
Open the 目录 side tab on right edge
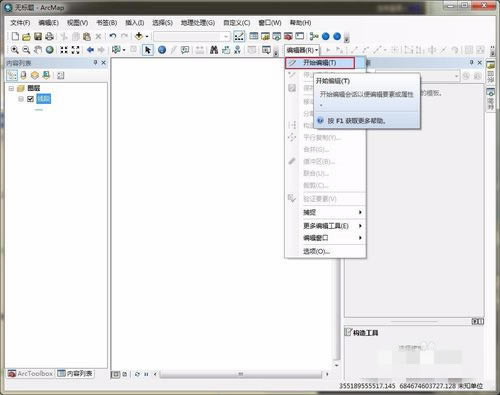490,72
